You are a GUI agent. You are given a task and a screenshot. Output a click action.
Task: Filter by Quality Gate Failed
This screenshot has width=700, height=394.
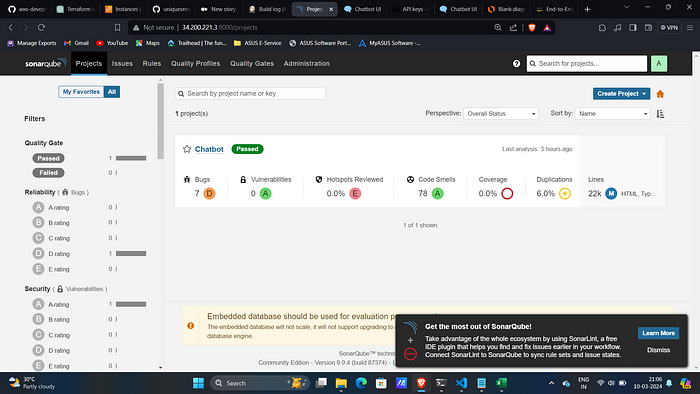tap(48, 173)
